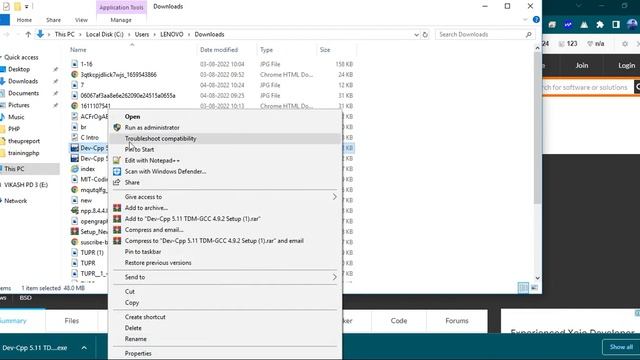Viewport: 640px width, 360px height.
Task: Select Desktop in Quick access
Action: tap(19, 69)
